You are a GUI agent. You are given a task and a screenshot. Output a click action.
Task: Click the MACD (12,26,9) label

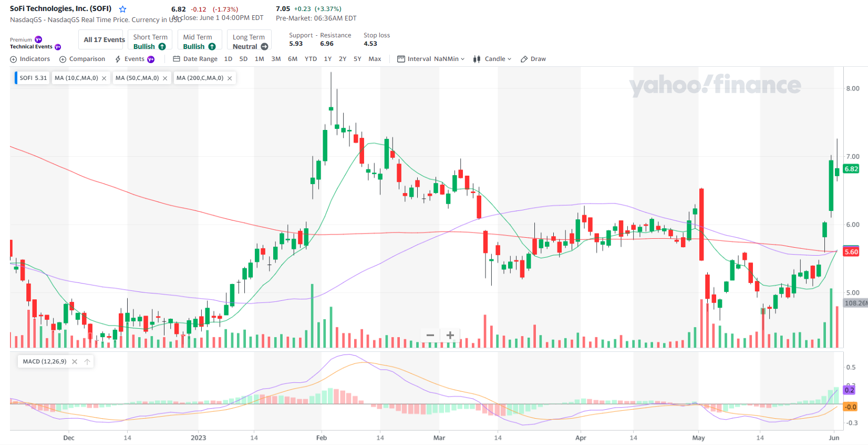(45, 361)
